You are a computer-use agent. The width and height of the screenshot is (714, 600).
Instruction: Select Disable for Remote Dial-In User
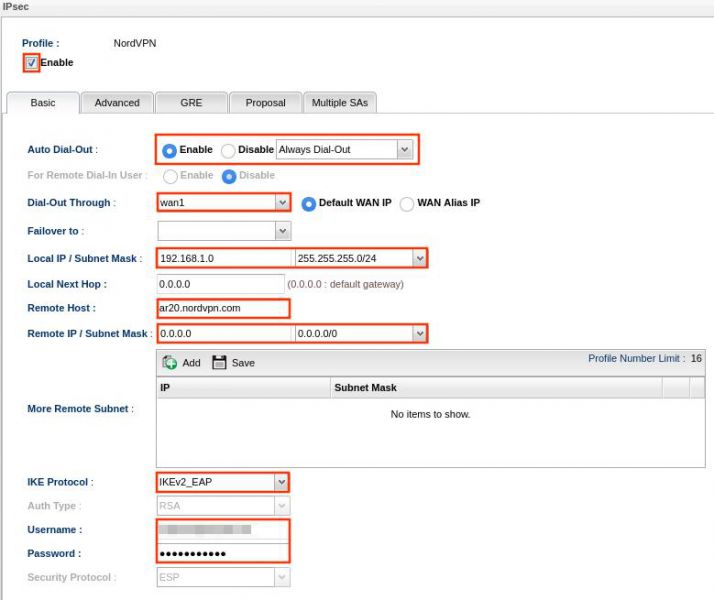coord(229,176)
